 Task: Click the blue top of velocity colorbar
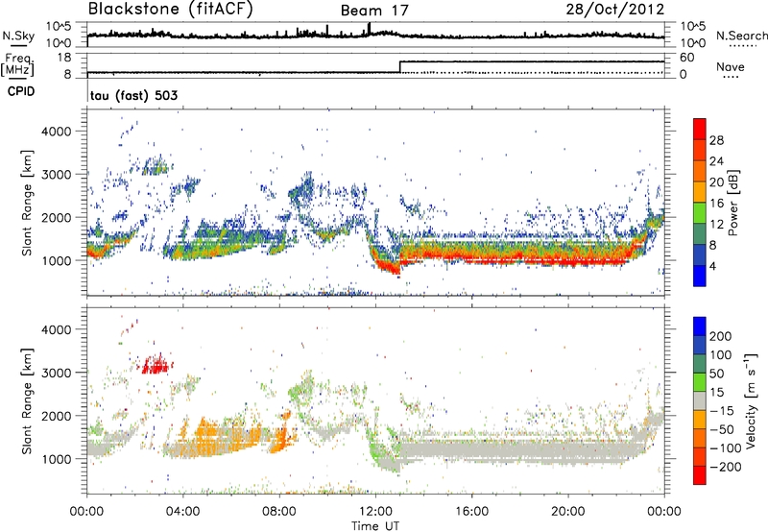tap(700, 326)
